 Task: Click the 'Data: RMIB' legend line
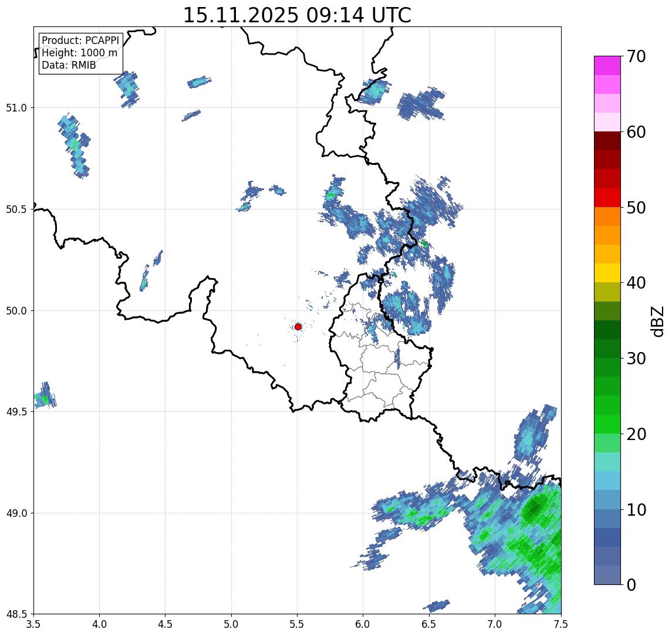click(69, 65)
